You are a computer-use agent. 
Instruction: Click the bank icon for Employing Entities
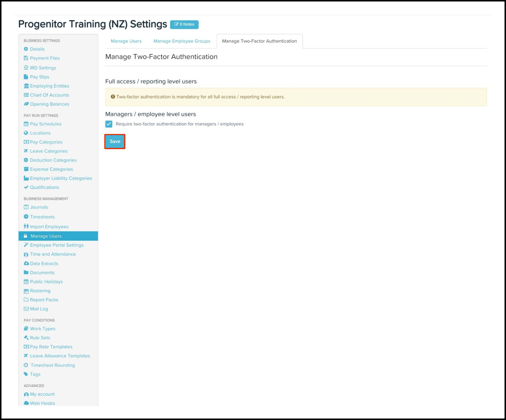click(x=26, y=86)
